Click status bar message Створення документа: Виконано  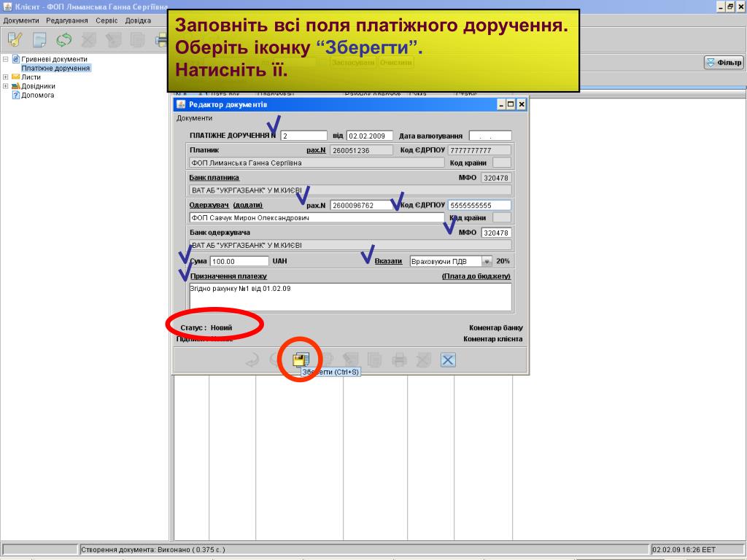point(153,550)
